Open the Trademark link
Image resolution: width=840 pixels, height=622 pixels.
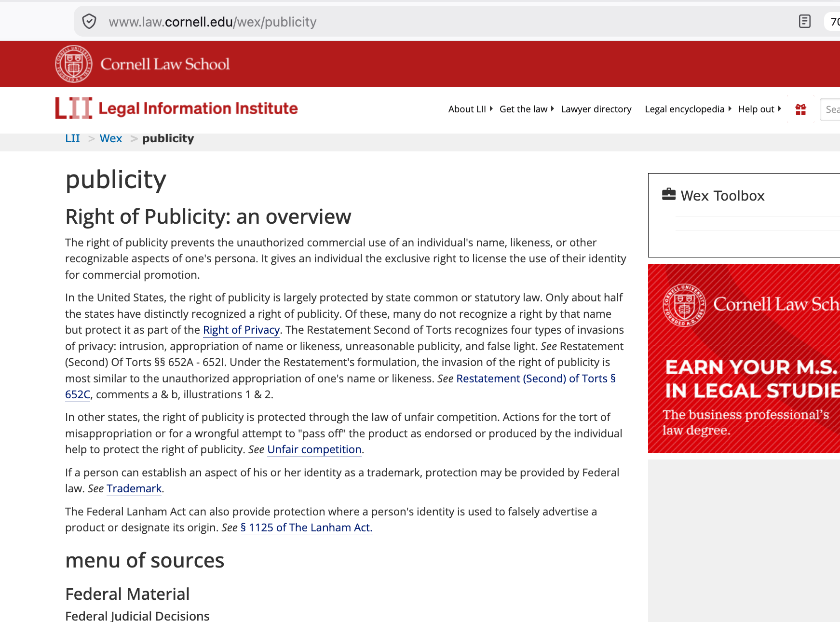134,488
